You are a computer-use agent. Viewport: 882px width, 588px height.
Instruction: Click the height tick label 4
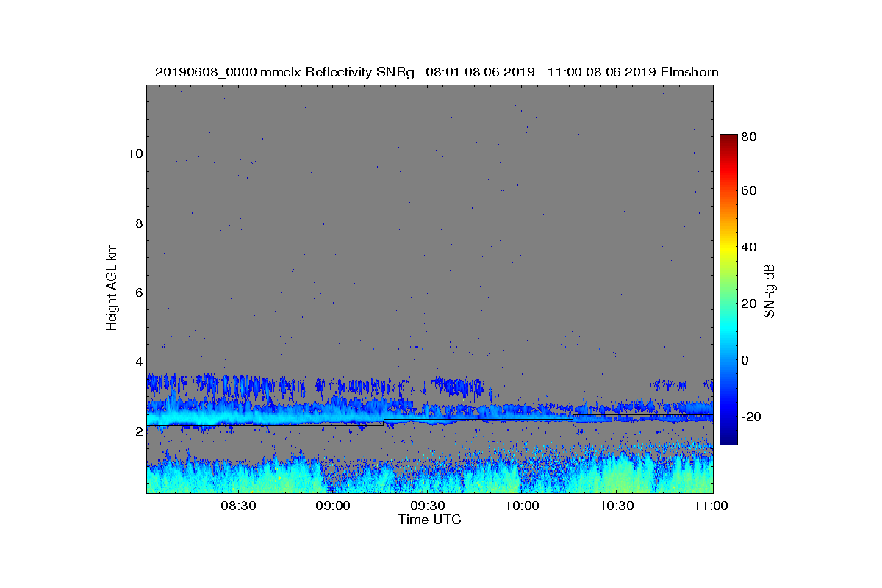[137, 362]
